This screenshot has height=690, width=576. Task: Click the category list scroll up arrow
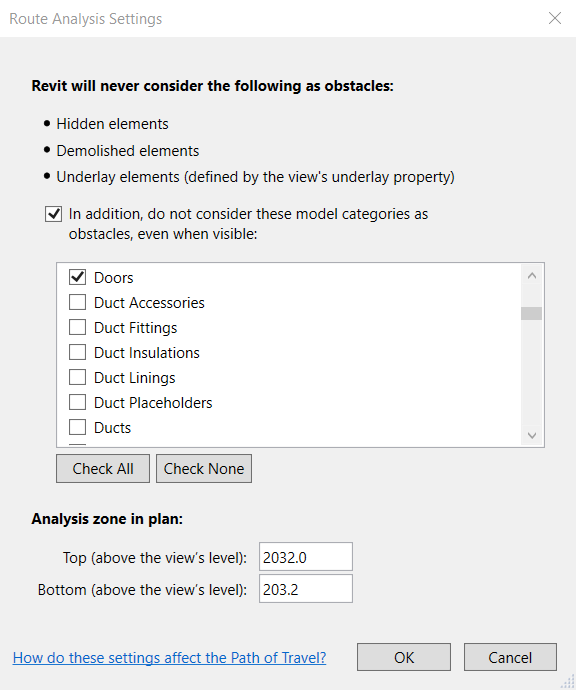click(x=532, y=275)
